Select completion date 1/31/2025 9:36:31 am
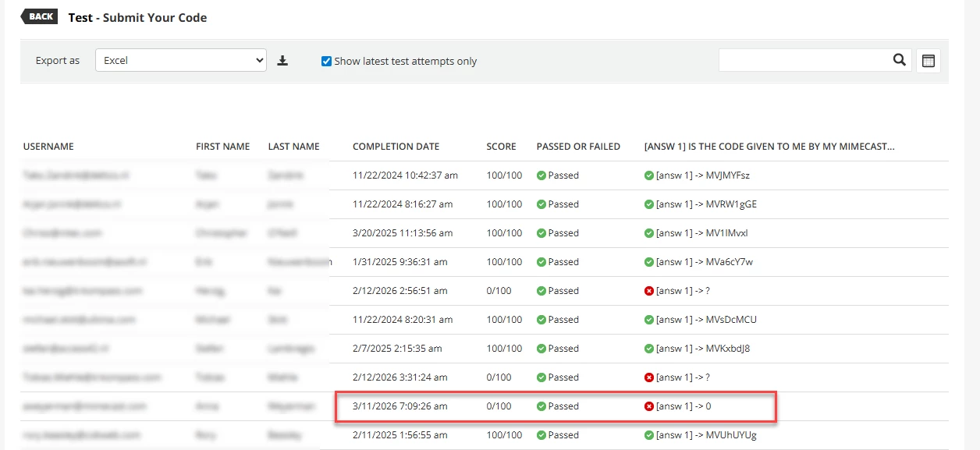 click(399, 262)
